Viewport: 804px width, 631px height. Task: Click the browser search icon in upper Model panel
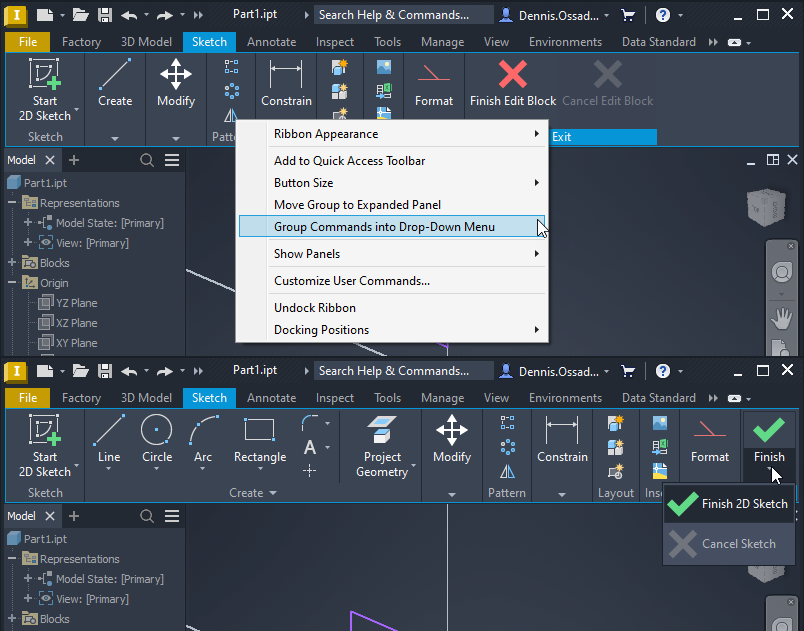[147, 160]
